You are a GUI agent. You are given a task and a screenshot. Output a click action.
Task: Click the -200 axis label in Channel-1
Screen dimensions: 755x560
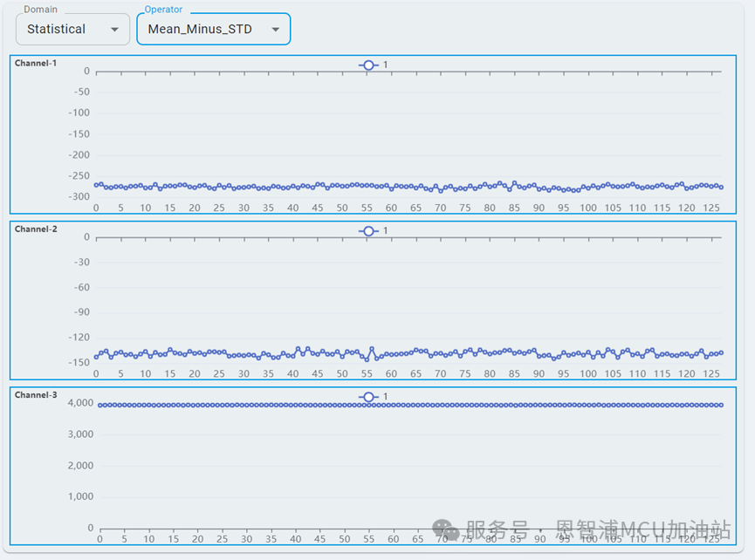[79, 155]
